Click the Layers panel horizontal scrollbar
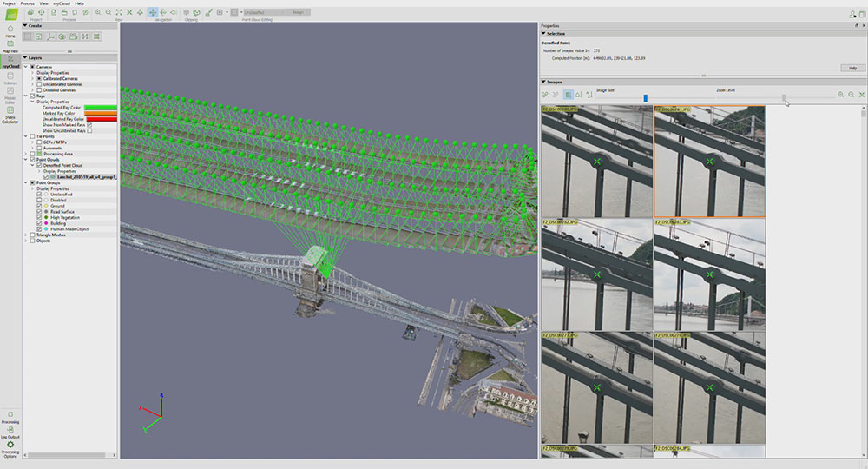Image resolution: width=868 pixels, height=469 pixels. click(67, 455)
